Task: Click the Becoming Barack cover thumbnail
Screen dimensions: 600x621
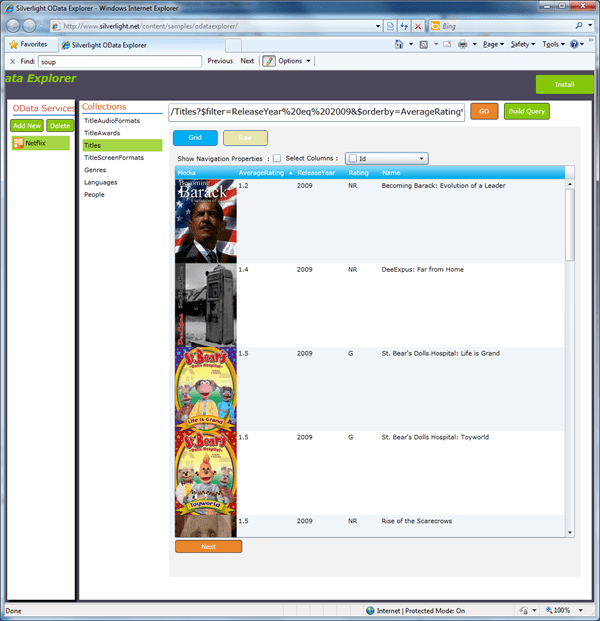Action: pos(205,221)
